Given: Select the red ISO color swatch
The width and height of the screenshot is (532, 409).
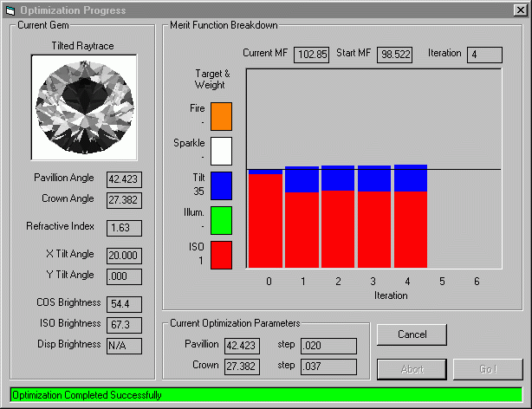Looking at the screenshot, I should (221, 256).
